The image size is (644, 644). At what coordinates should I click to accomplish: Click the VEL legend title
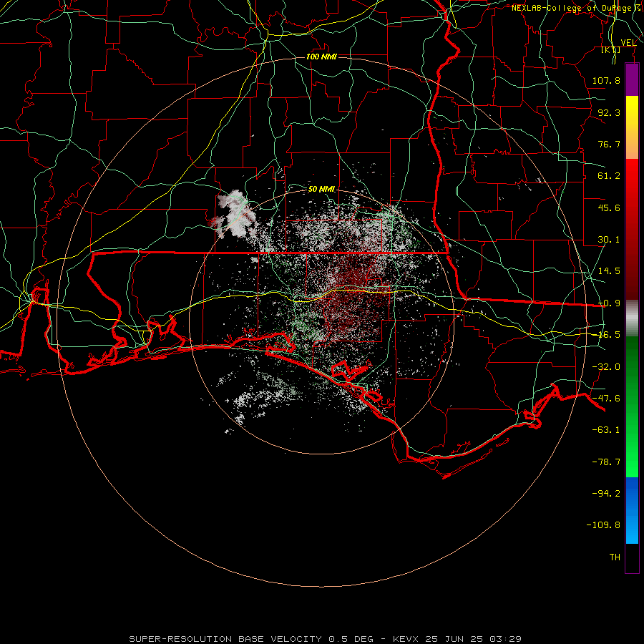[x=628, y=43]
